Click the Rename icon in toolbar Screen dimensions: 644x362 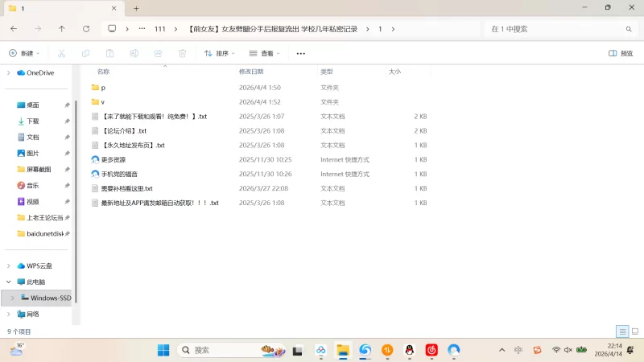click(134, 53)
